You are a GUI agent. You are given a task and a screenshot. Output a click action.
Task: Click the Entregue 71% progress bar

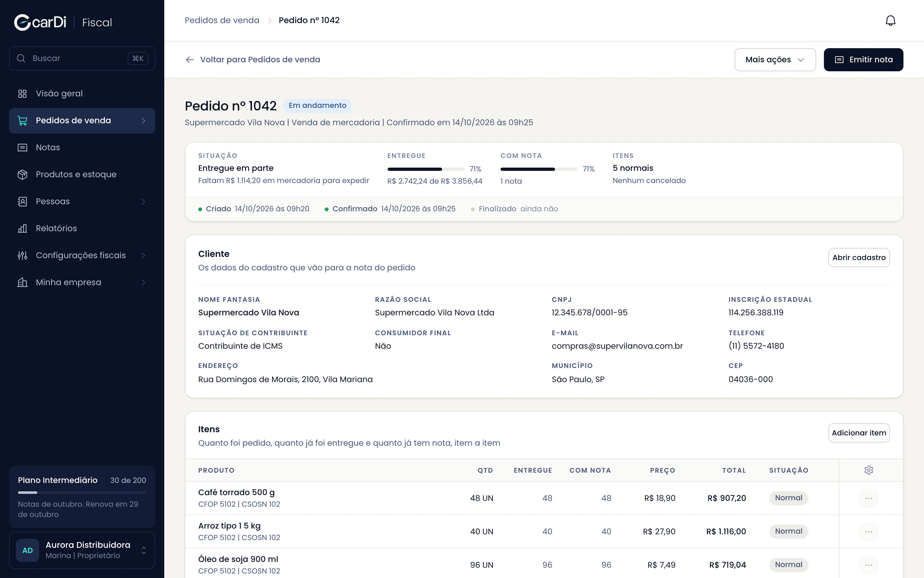pos(426,169)
